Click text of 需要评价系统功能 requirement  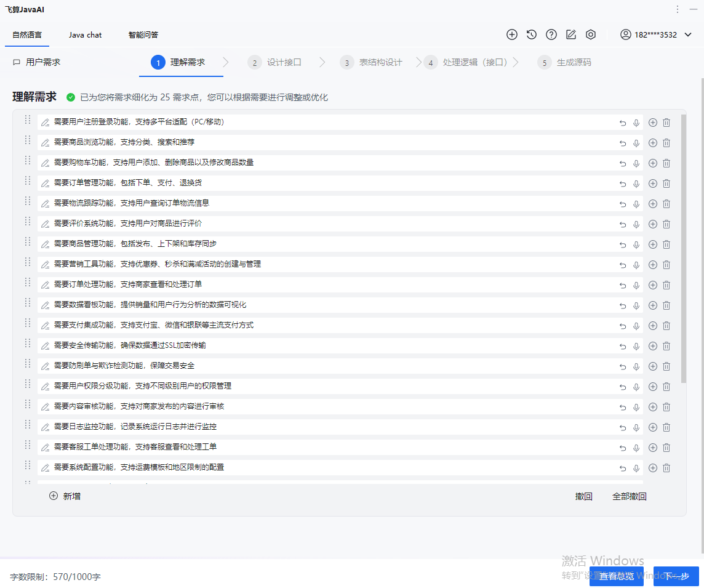click(x=128, y=224)
